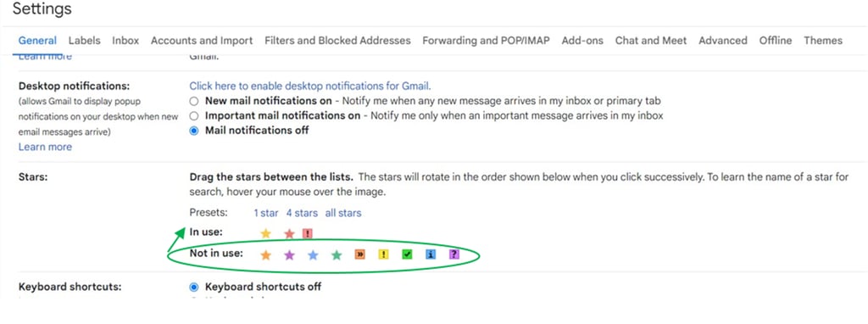The image size is (868, 324).
Task: Open the Filters and Blocked Addresses tab
Action: [x=337, y=41]
